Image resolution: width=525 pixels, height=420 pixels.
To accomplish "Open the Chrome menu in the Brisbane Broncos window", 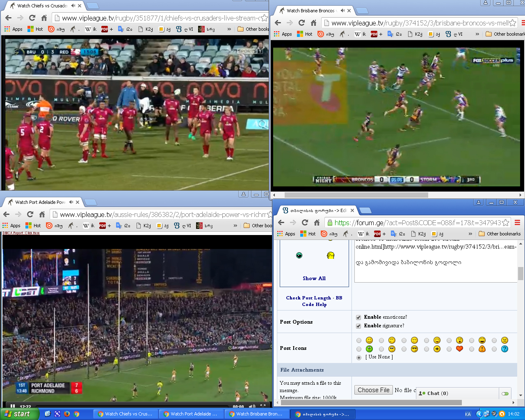I will [523, 23].
